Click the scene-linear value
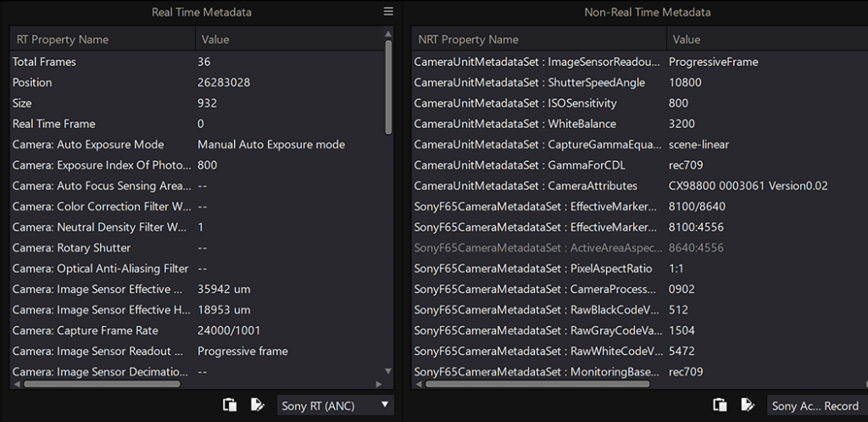Screen dimensions: 868x422 coord(698,144)
